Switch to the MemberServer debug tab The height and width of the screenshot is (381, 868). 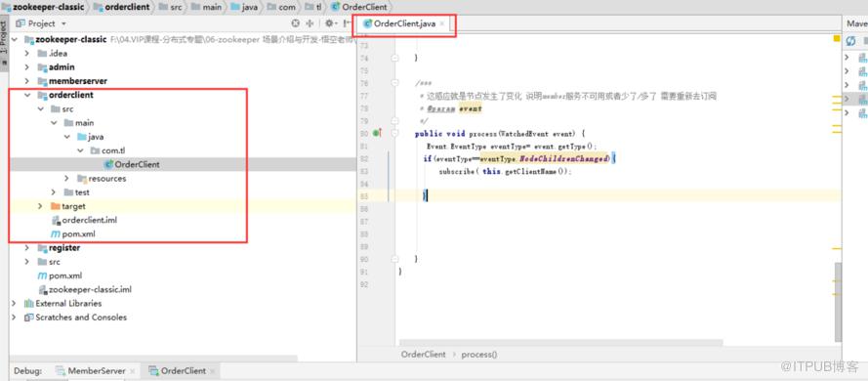[x=91, y=370]
